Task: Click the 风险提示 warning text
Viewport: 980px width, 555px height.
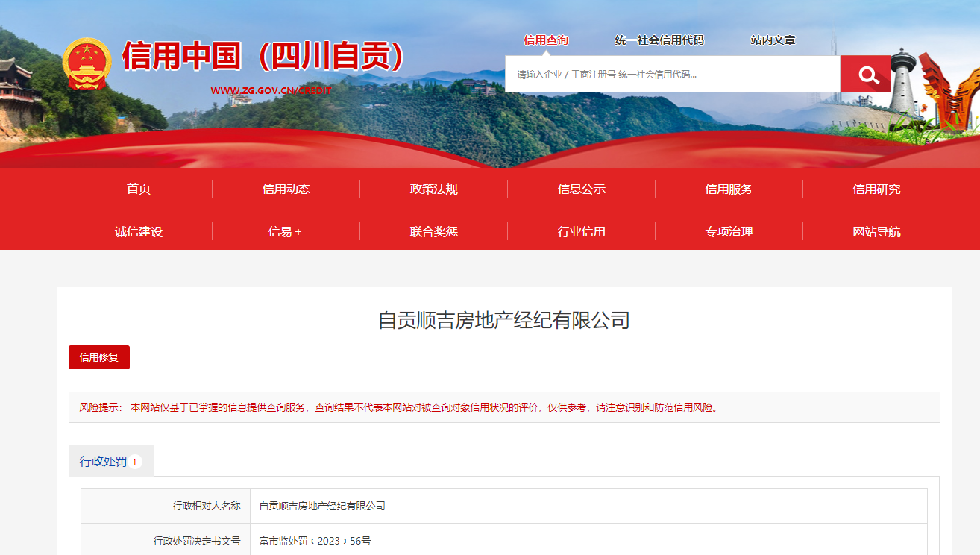Action: click(x=399, y=407)
